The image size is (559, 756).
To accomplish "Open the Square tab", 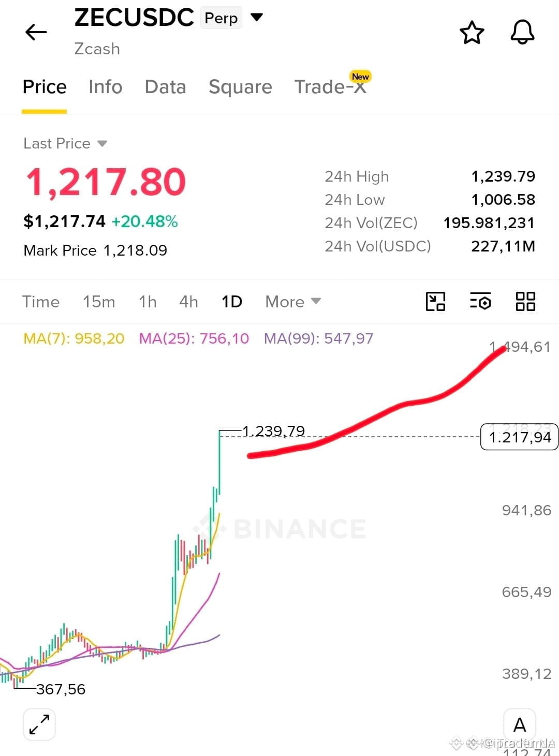I will [x=240, y=87].
